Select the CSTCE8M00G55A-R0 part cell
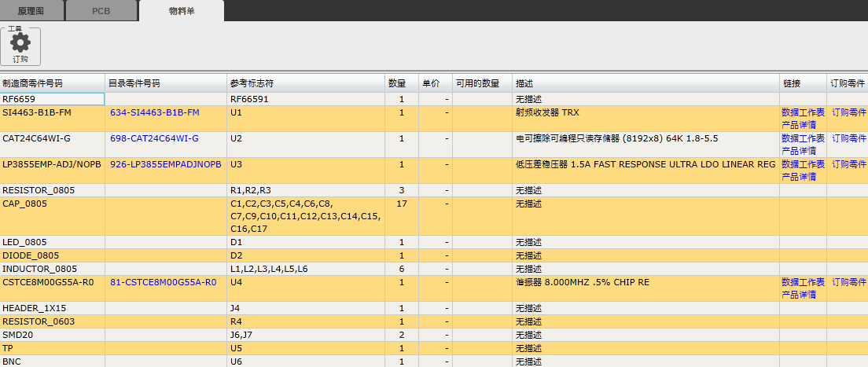The width and height of the screenshot is (868, 367). tap(52, 288)
